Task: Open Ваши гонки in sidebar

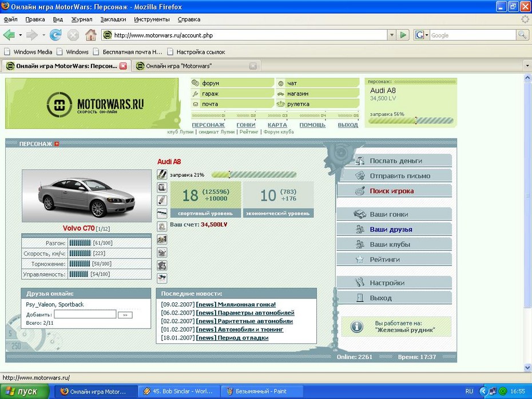Action: [x=394, y=214]
